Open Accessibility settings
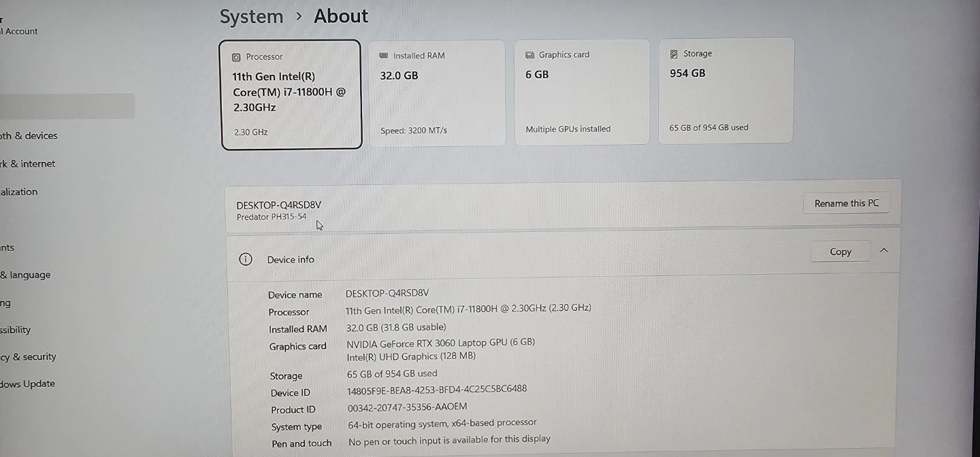Image resolution: width=980 pixels, height=457 pixels. coord(16,330)
